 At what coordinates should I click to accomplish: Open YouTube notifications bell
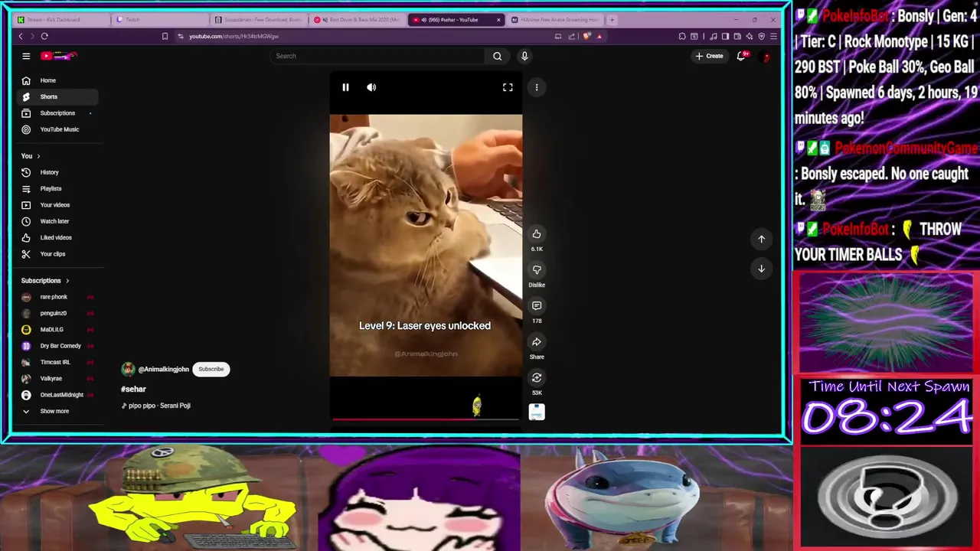[741, 56]
